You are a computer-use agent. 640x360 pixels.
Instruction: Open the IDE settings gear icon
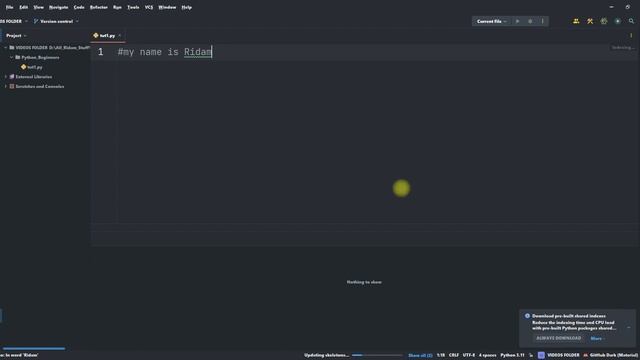click(x=604, y=21)
